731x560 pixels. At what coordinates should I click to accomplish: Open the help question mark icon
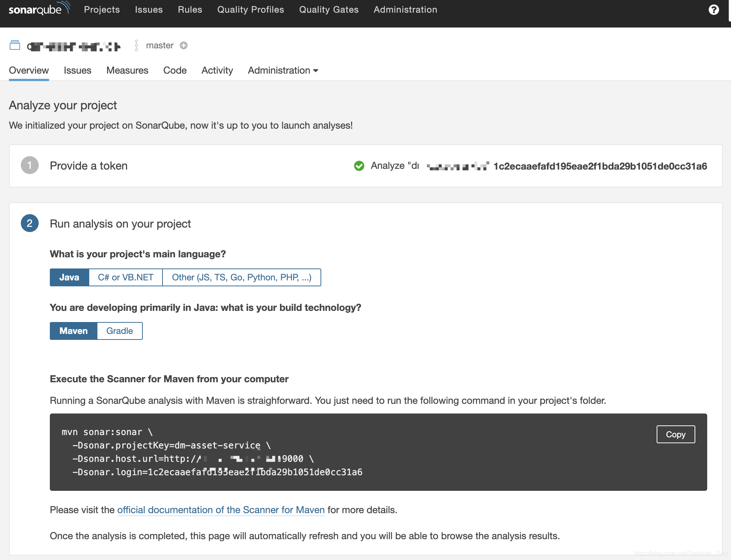pos(714,10)
